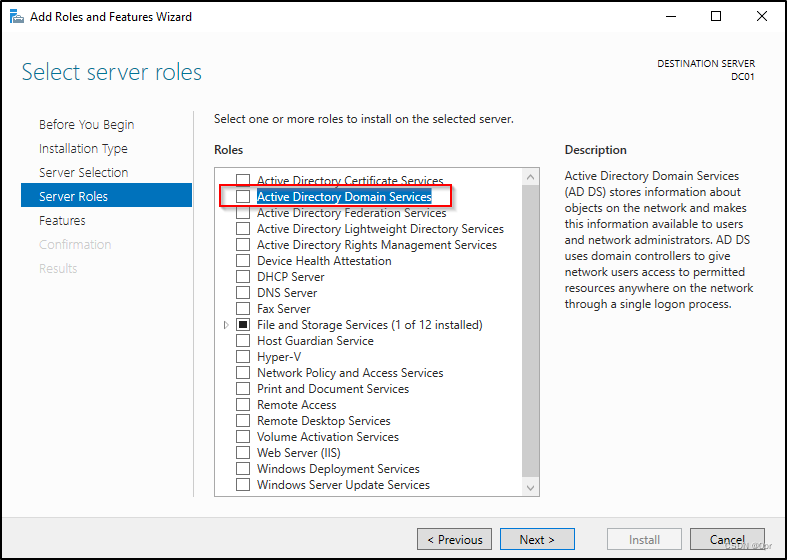Toggle File and Storage Services checkbox
This screenshot has width=787, height=560.
tap(243, 325)
